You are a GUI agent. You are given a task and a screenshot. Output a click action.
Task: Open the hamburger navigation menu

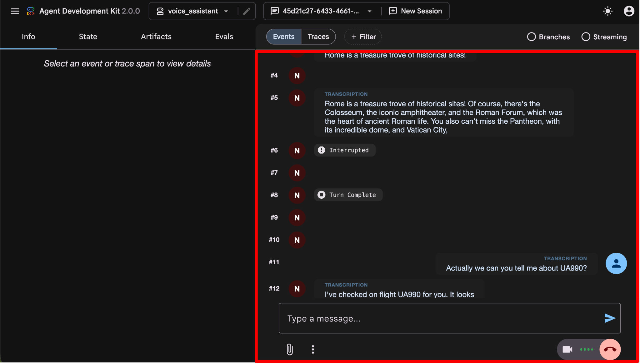click(x=15, y=11)
